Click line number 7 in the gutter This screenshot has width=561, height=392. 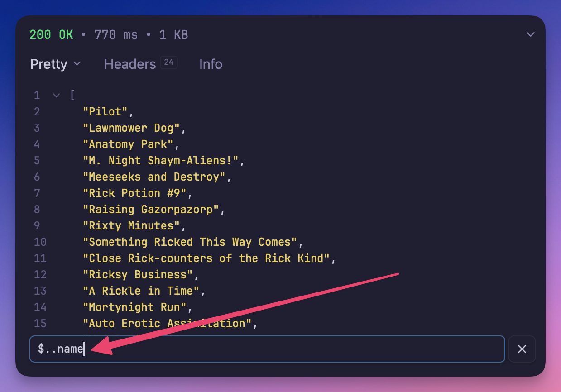37,193
